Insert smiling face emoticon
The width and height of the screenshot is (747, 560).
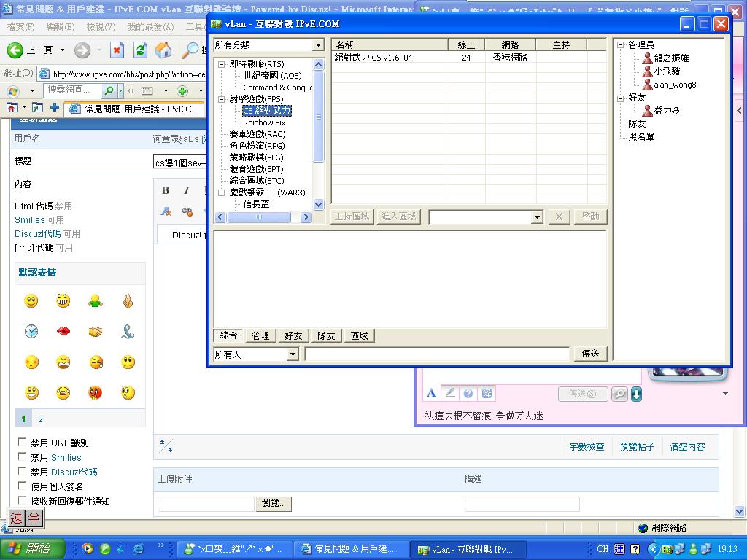click(31, 301)
